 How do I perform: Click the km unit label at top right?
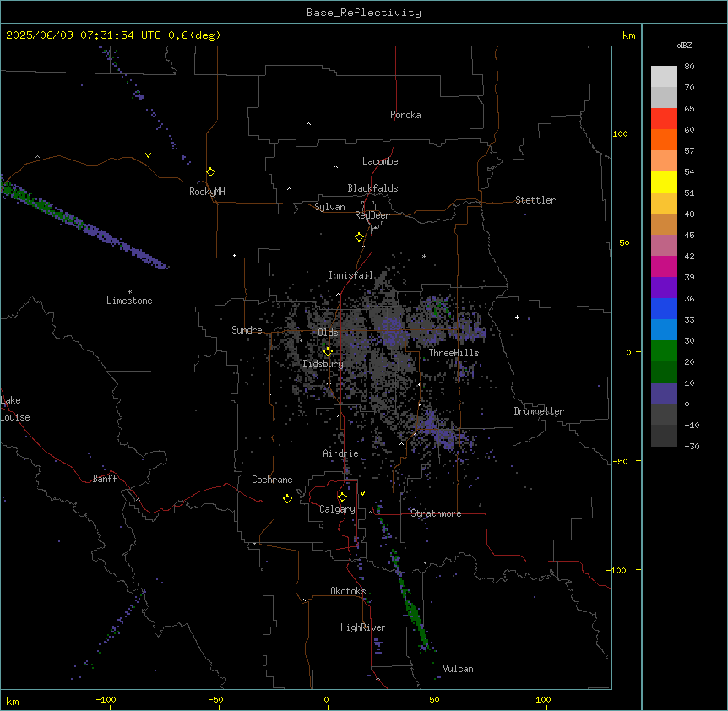[x=629, y=35]
